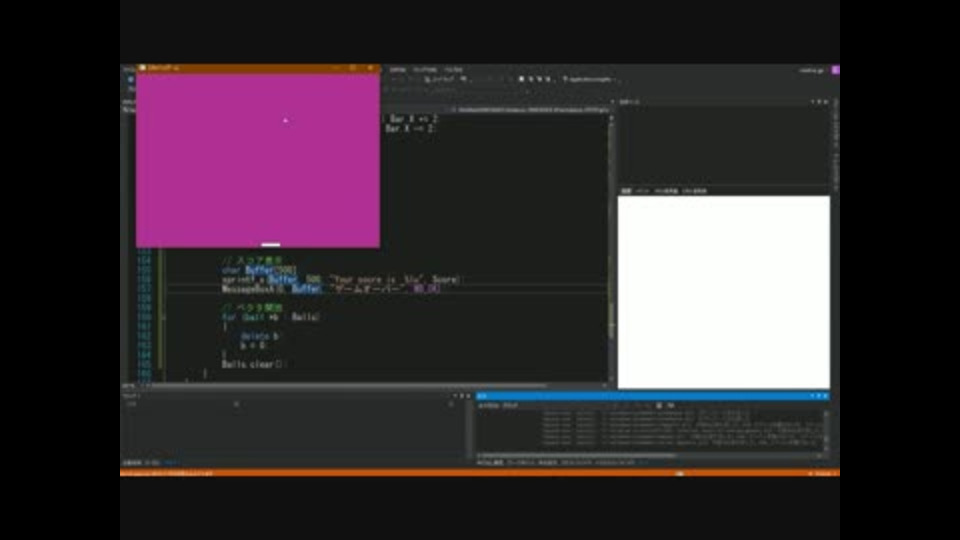This screenshot has height=540, width=960.
Task: Click the 'Bar.X += 2;' code line
Action: (413, 119)
